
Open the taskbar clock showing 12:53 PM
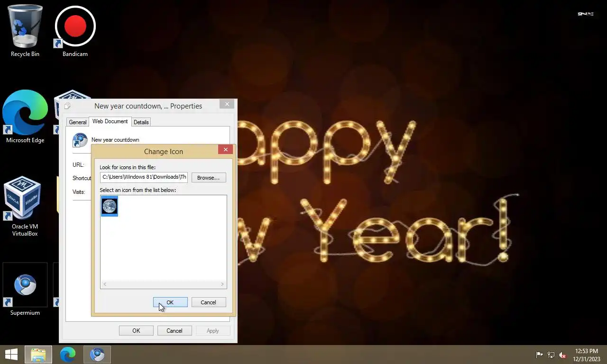pos(587,355)
